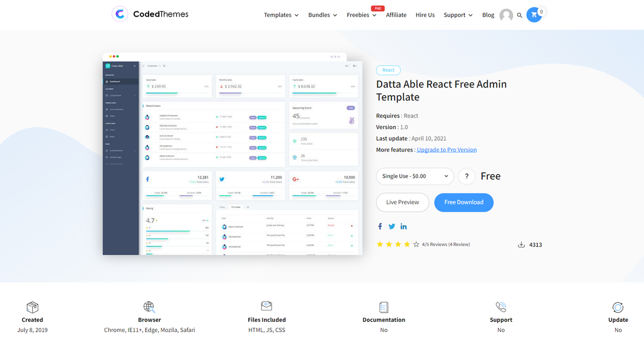Click the Datta Able dashboard preview image
The height and width of the screenshot is (354, 644).
pyautogui.click(x=232, y=156)
